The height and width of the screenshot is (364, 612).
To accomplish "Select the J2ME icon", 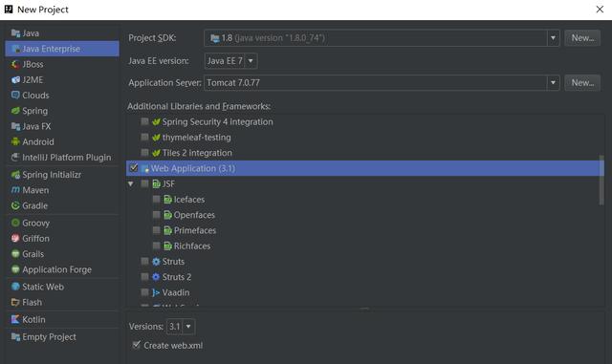I will (x=15, y=80).
